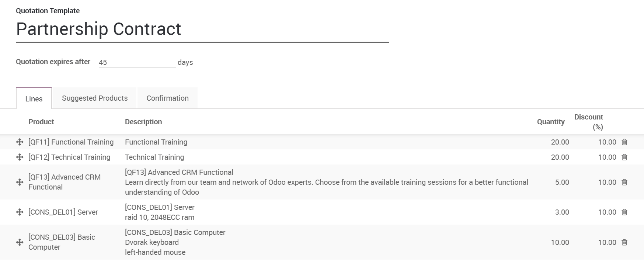Delete the Basic Computer line

[x=624, y=242]
